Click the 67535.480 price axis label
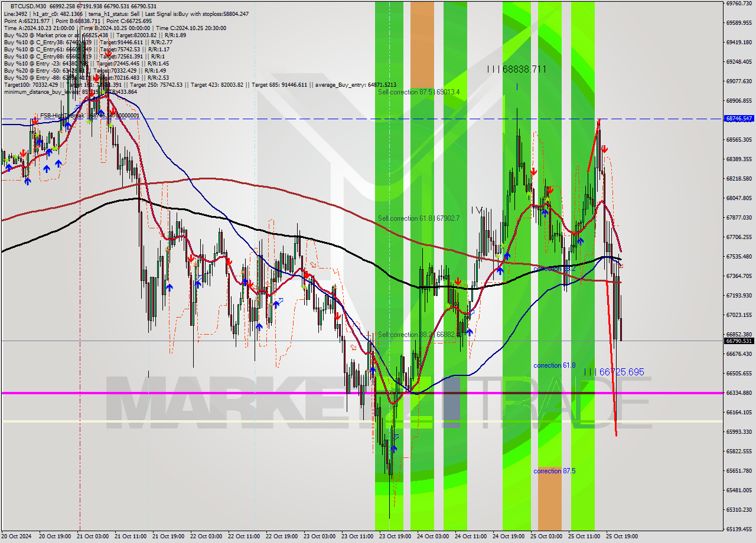 point(739,256)
